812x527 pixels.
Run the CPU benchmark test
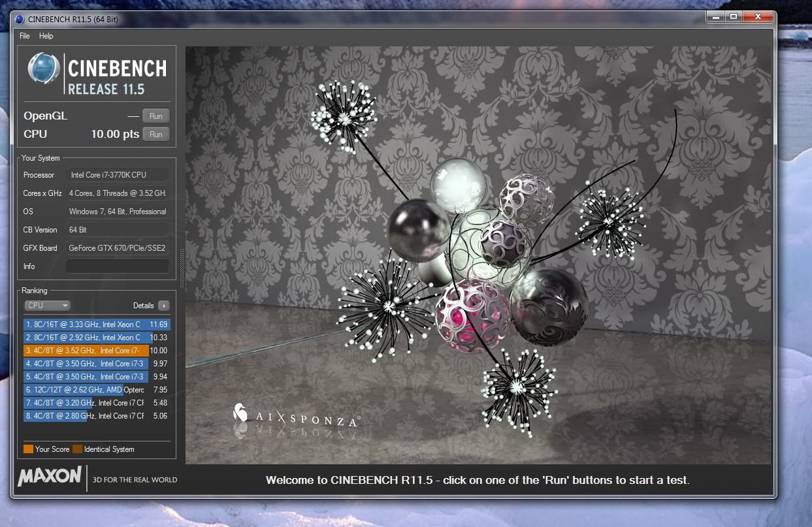pos(155,135)
